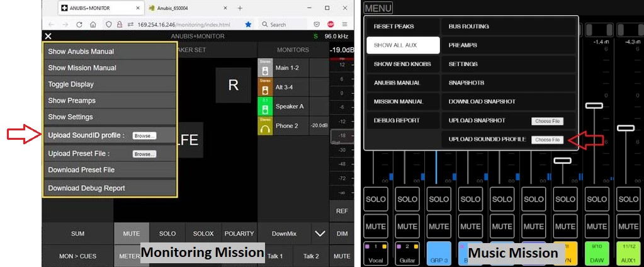This screenshot has width=644, height=267.
Task: Toggle MUTE next to SOLO in Monitoring
Action: (132, 234)
